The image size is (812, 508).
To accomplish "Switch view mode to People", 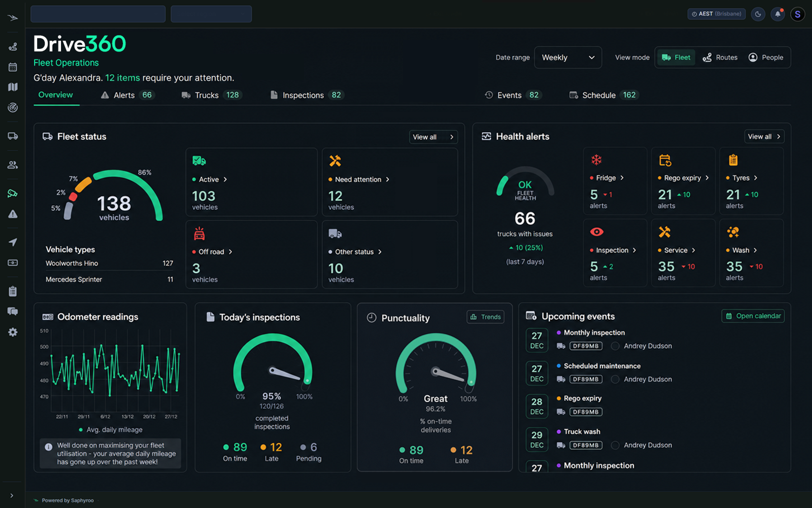I will pyautogui.click(x=766, y=57).
